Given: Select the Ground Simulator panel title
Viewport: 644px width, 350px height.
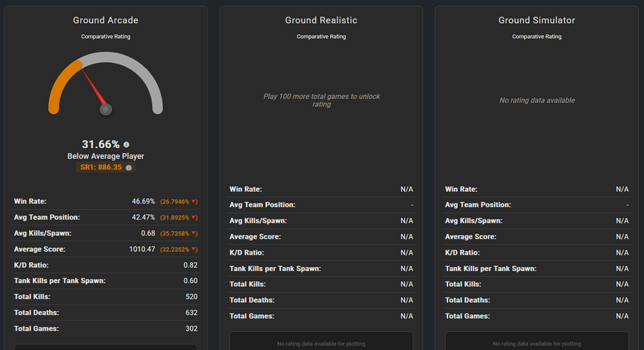Looking at the screenshot, I should pyautogui.click(x=536, y=21).
